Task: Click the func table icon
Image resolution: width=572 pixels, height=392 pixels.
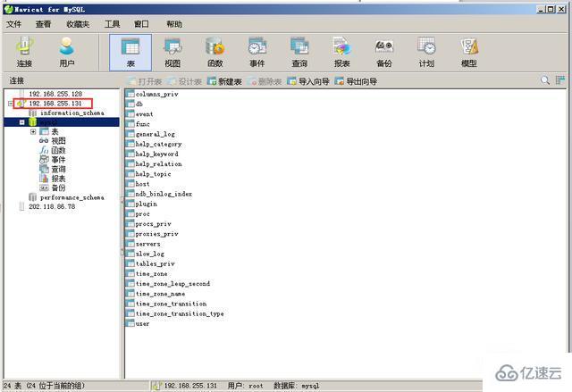Action: (x=130, y=124)
